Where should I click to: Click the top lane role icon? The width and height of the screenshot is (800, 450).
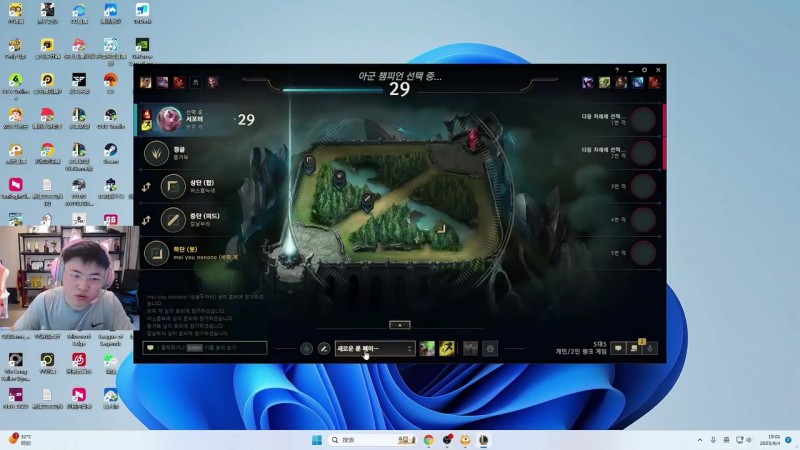[174, 187]
